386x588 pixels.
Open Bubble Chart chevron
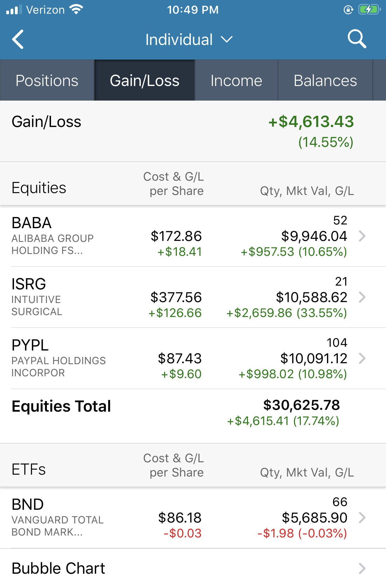362,568
